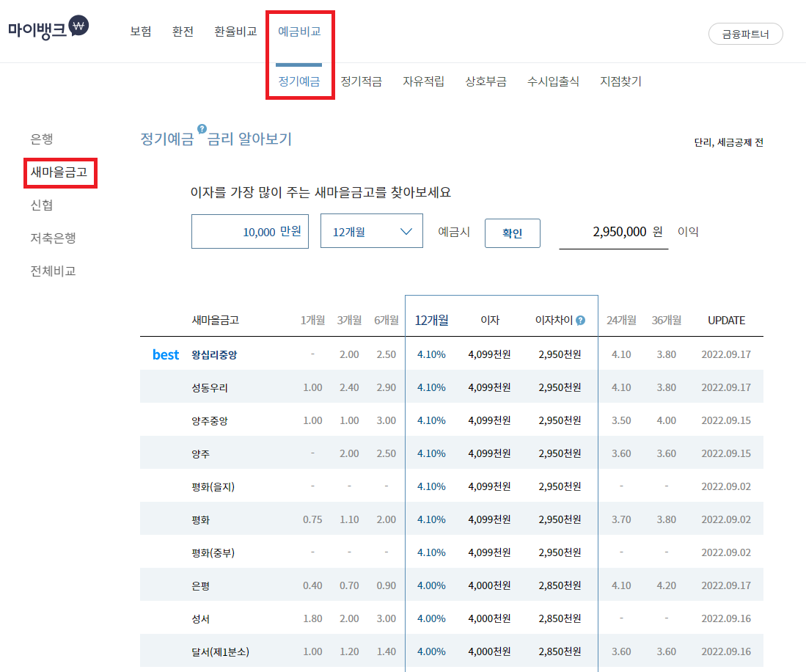
Task: Select 저축은행 in the sidebar
Action: click(53, 238)
